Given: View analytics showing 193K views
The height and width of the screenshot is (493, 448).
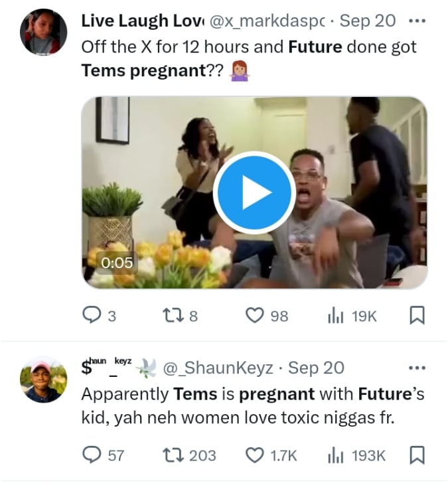Looking at the screenshot, I should pyautogui.click(x=336, y=455).
